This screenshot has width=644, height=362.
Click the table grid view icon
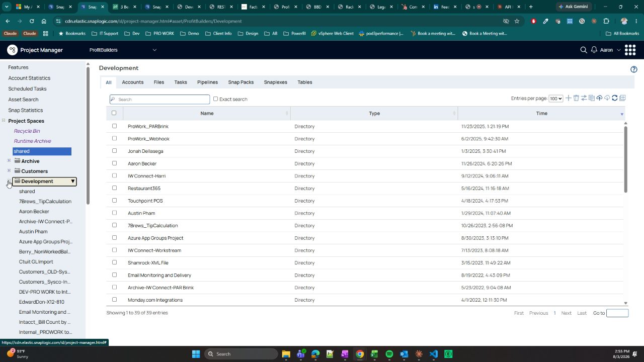(x=622, y=98)
